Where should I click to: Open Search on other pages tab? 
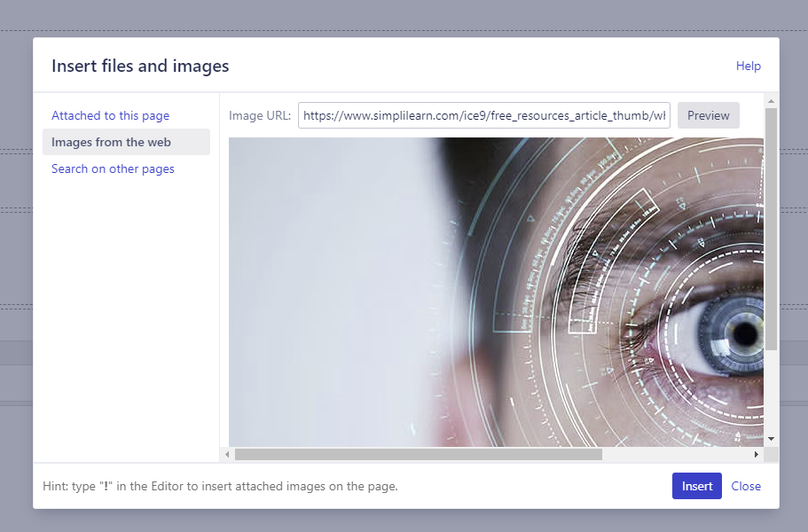point(113,169)
